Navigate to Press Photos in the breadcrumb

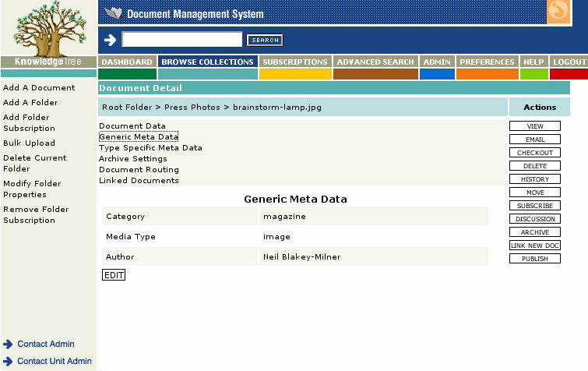click(187, 107)
